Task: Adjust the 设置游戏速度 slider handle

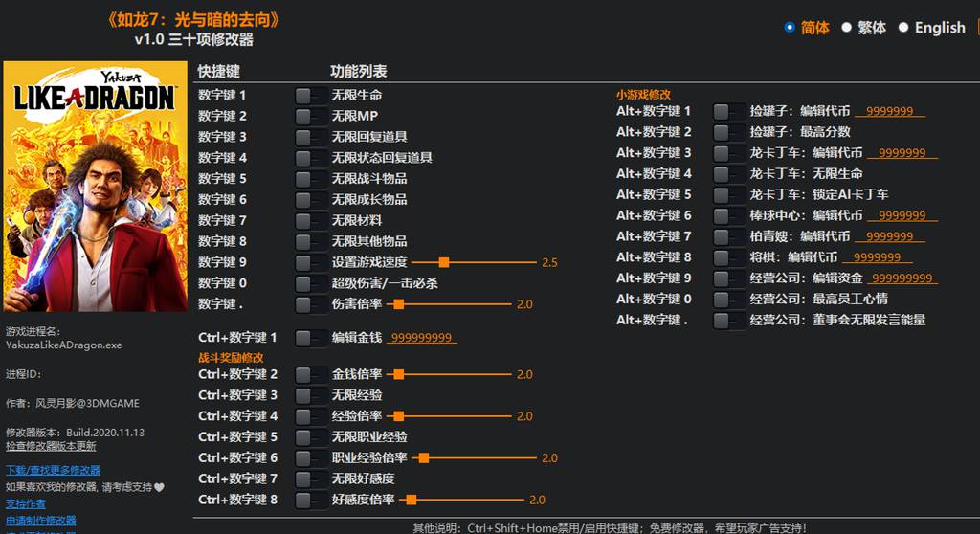Action: tap(444, 262)
